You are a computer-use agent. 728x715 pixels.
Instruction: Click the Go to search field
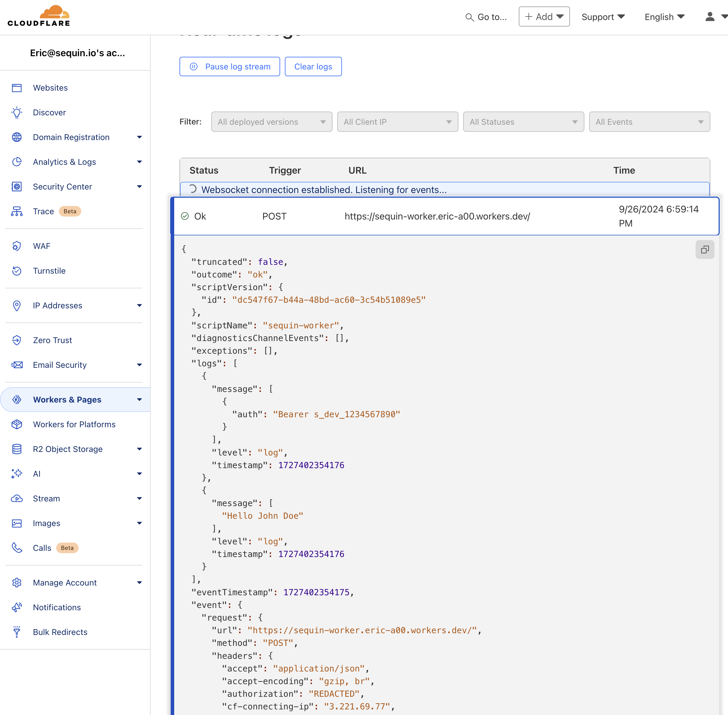[486, 17]
